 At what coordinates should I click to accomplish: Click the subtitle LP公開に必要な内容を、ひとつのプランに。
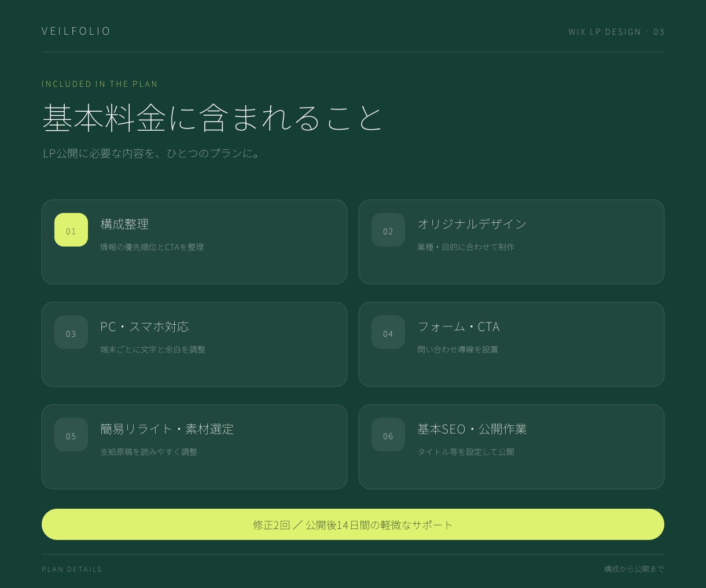coord(153,153)
